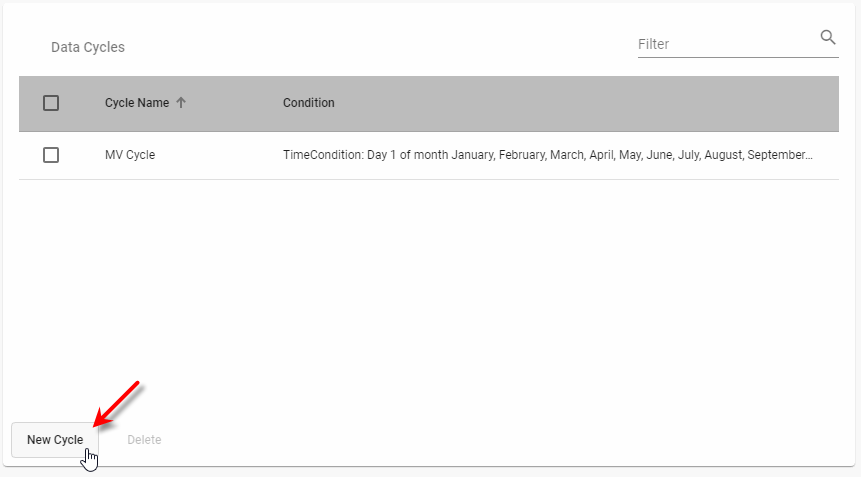Focus the Filter input field
861x477 pixels.
point(725,44)
